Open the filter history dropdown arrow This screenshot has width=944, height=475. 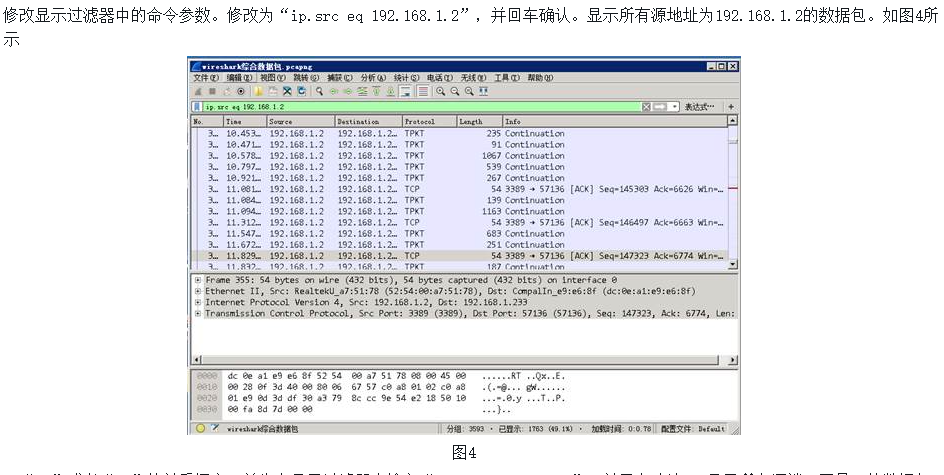point(675,107)
